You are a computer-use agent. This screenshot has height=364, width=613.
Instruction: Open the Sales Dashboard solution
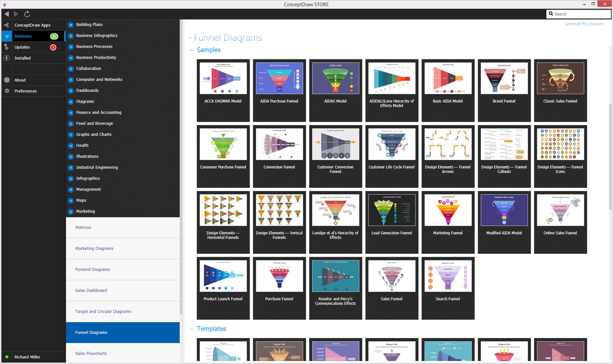pyautogui.click(x=123, y=291)
